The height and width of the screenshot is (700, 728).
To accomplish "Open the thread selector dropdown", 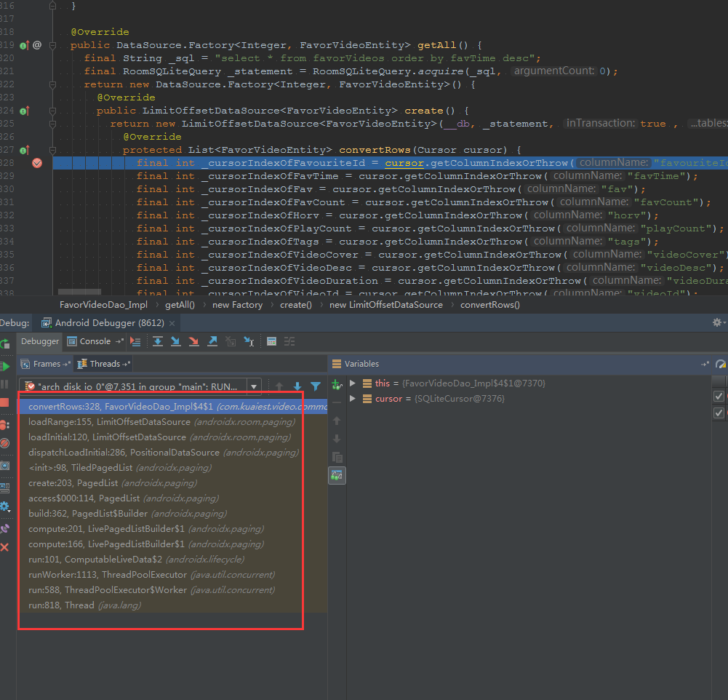I will tap(254, 386).
